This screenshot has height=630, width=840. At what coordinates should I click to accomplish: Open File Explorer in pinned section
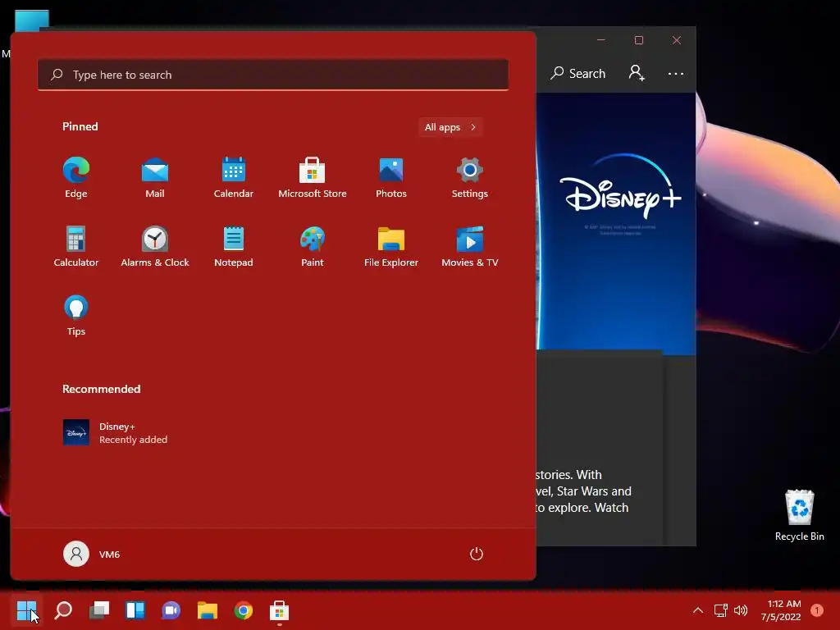tap(391, 246)
